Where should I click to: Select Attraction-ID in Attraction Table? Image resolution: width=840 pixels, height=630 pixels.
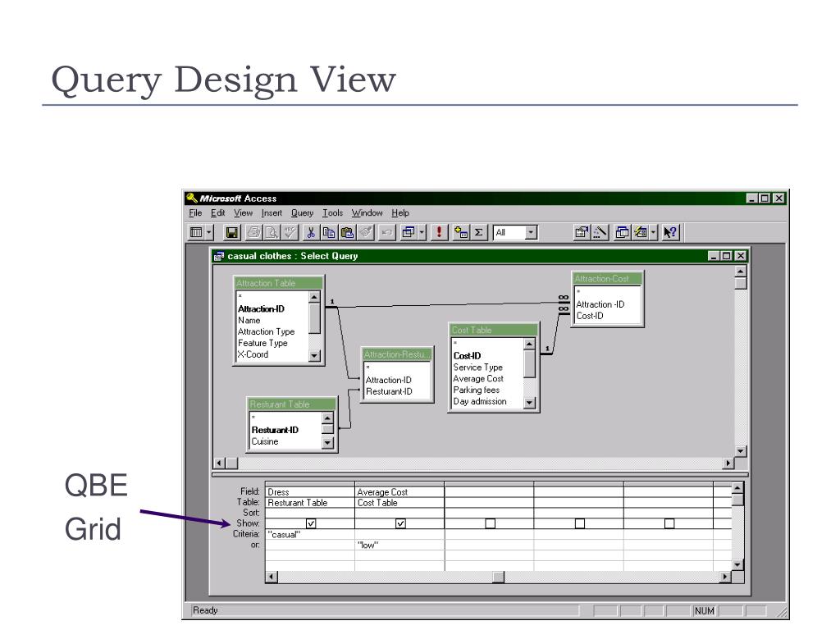(261, 308)
